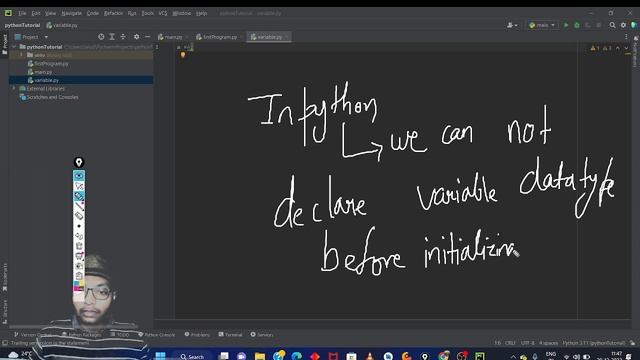Viewport: 640px width, 360px height.
Task: Select the highlighted pen tool in annotation toolbar
Action: tap(79, 196)
